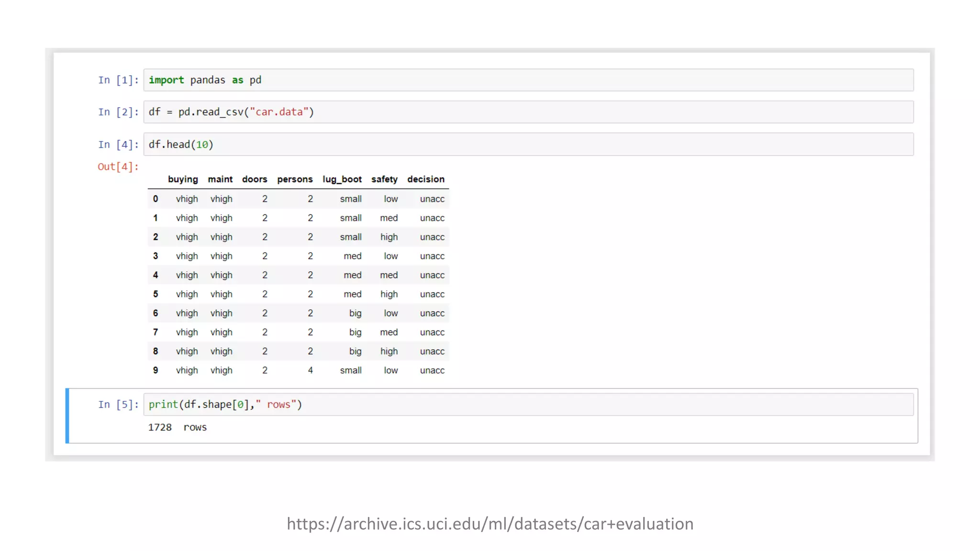
Task: Click row index 1 in the table
Action: (x=156, y=218)
